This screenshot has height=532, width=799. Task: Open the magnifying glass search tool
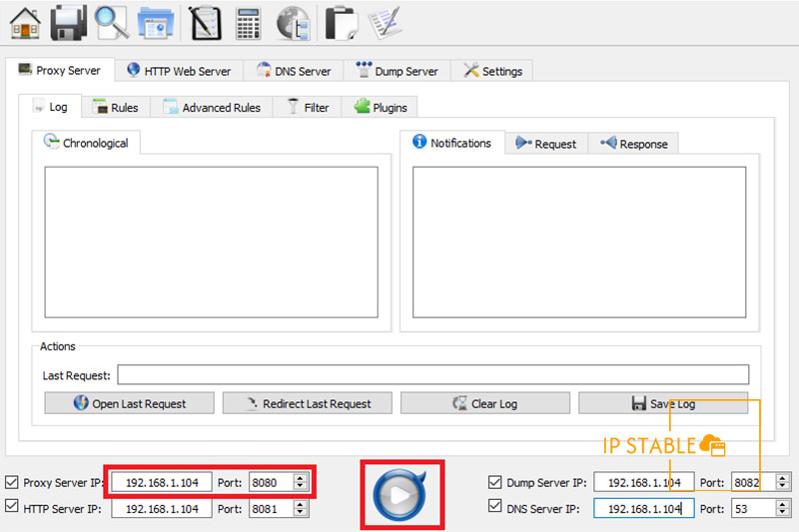point(111,22)
